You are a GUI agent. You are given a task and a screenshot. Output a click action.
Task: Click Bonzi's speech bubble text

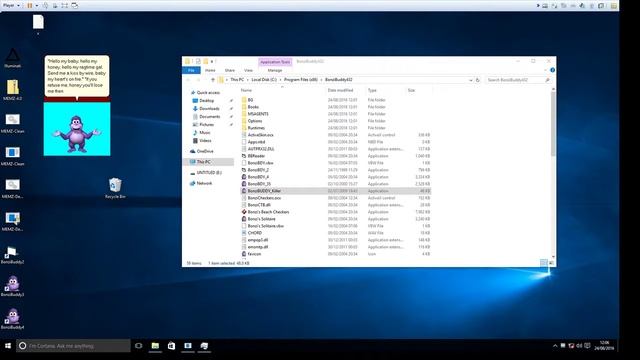point(76,76)
